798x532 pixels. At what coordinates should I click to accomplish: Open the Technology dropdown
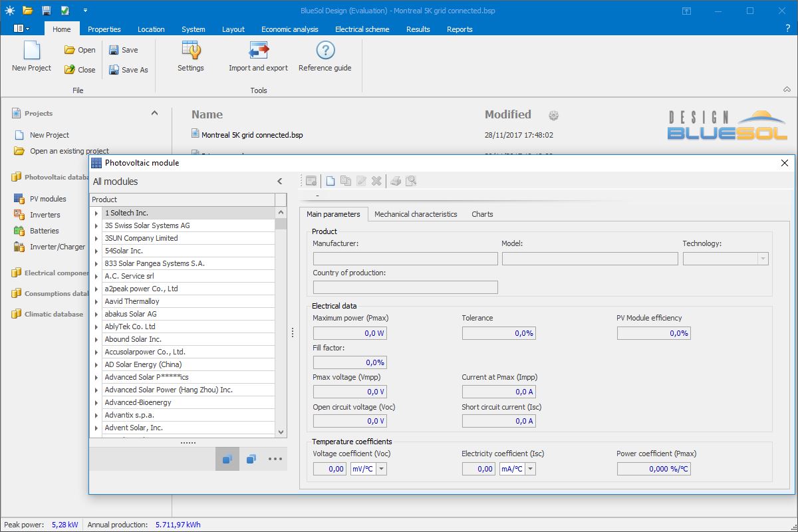(763, 259)
